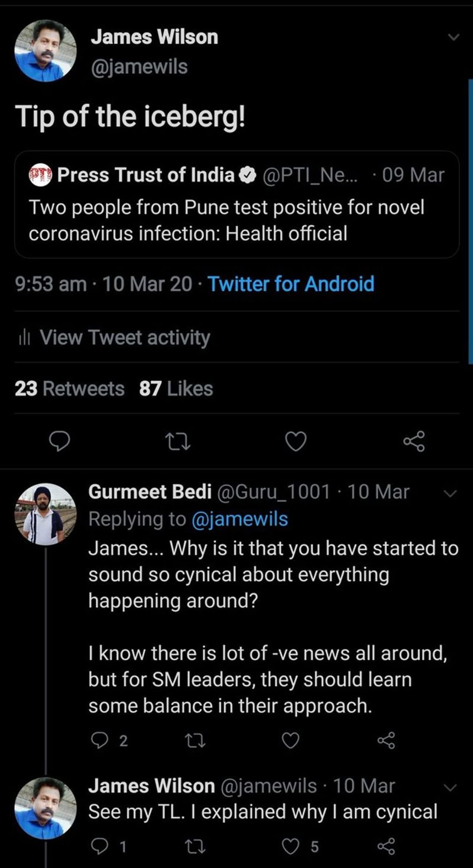Like the 'See my TL' reply
473x868 pixels.
coord(290,846)
